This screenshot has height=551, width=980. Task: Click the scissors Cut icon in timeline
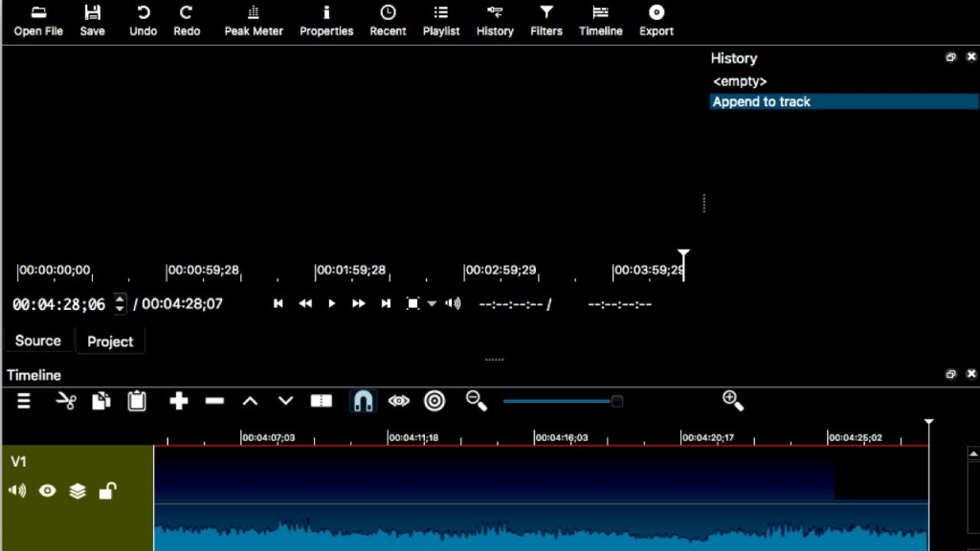click(x=65, y=401)
